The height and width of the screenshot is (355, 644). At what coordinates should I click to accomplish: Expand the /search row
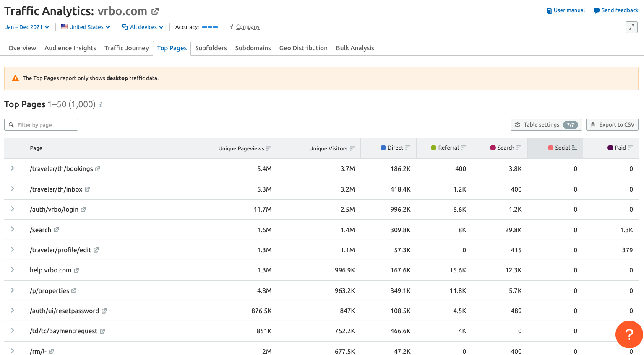coord(13,229)
